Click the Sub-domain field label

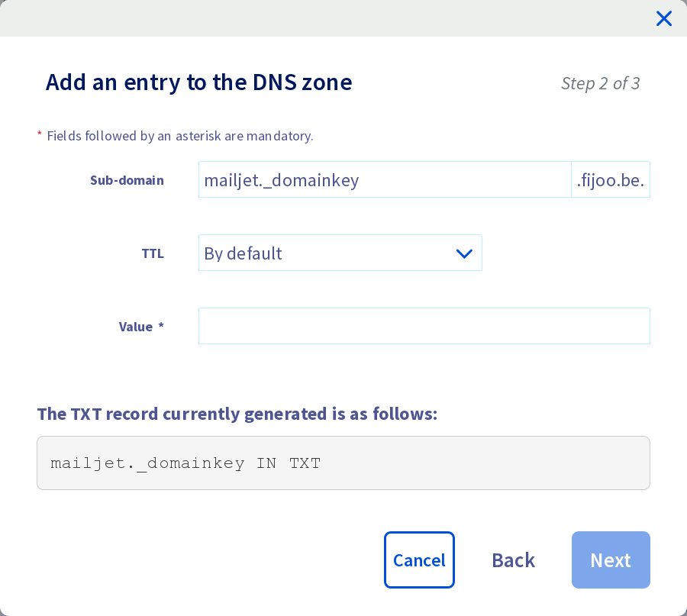[127, 180]
